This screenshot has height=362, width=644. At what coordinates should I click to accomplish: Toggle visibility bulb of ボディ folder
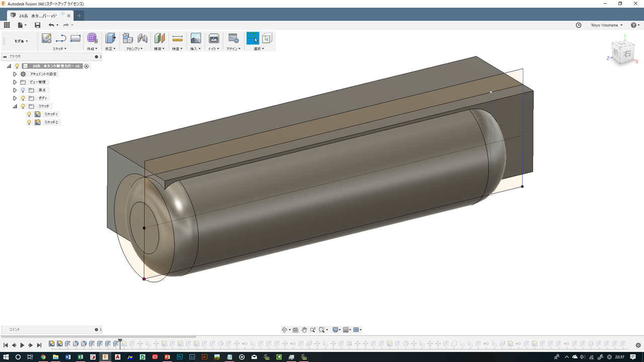23,98
